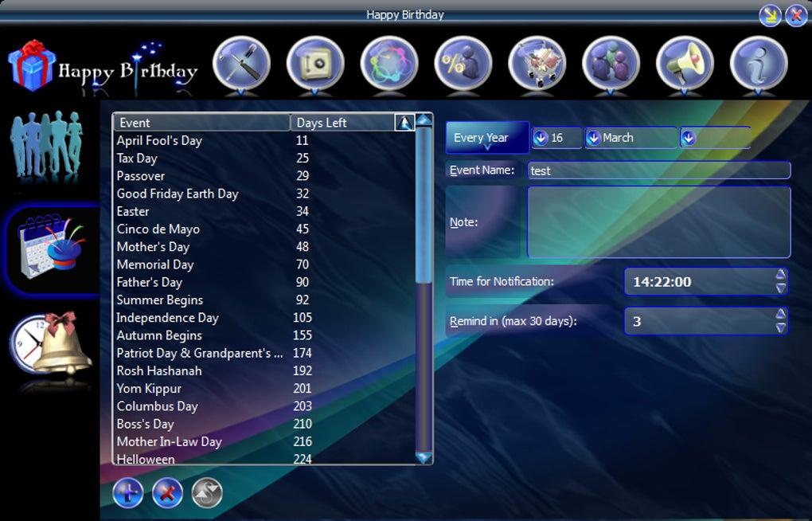The height and width of the screenshot is (521, 812).
Task: Select the 'Autumn Begins' event row
Action: [264, 335]
